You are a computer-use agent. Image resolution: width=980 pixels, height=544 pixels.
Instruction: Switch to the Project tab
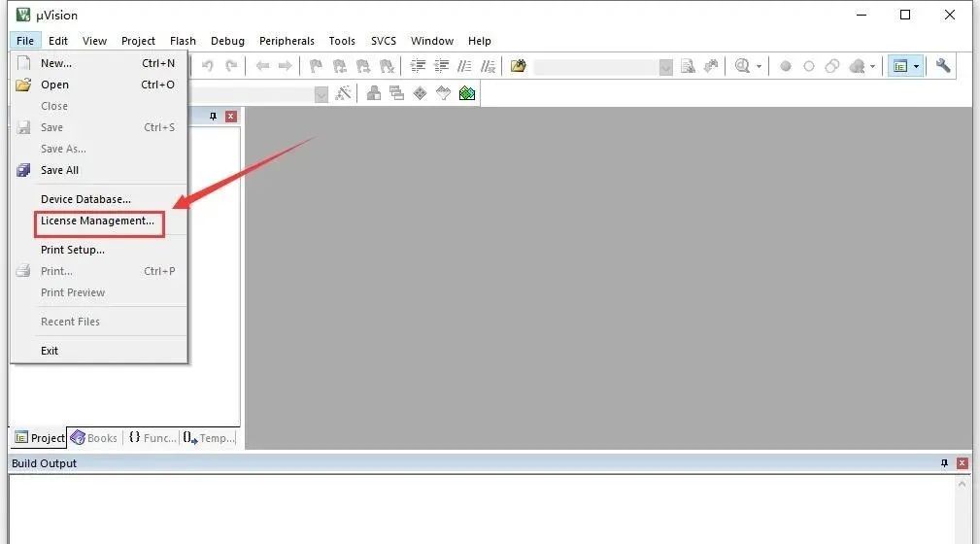pyautogui.click(x=40, y=438)
